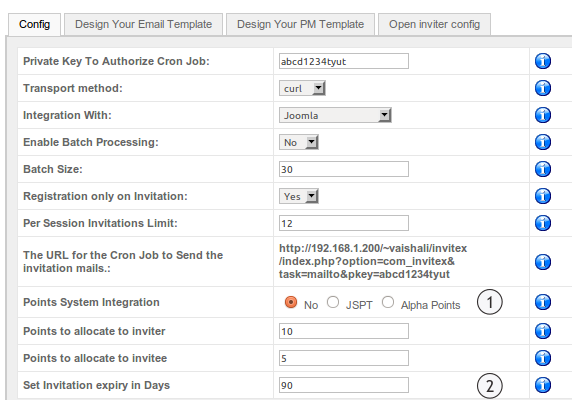Select No for Points System Integration
The width and height of the screenshot is (572, 400).
(291, 302)
